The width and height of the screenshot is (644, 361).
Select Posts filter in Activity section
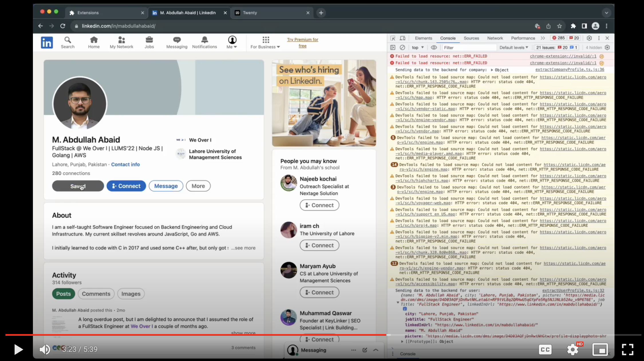63,294
